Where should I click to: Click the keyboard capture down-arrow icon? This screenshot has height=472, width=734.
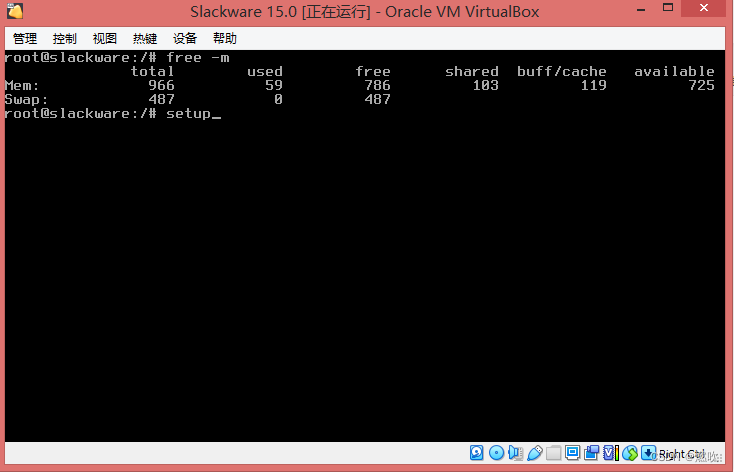pos(648,453)
